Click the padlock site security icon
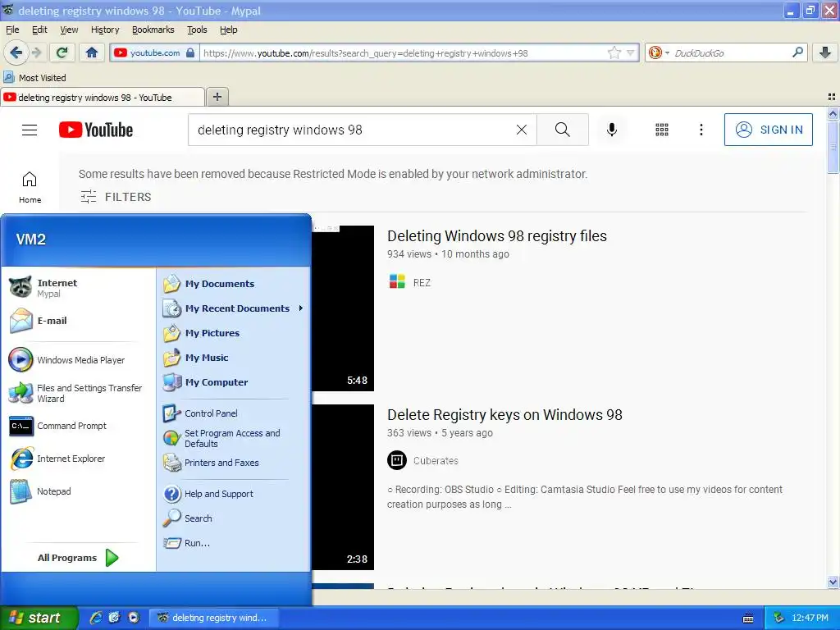Screen dimensions: 840x630 click(x=190, y=52)
